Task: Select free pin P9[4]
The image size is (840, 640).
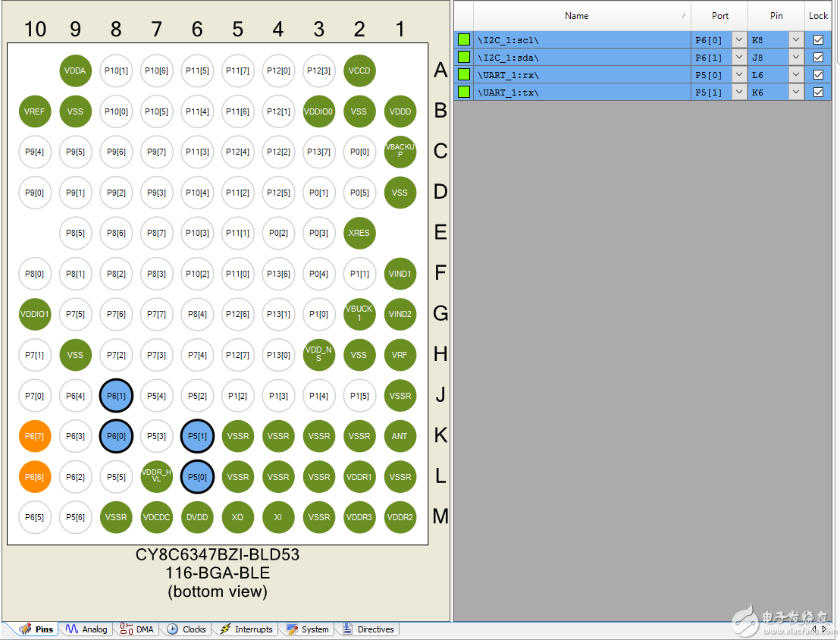Action: 35,152
